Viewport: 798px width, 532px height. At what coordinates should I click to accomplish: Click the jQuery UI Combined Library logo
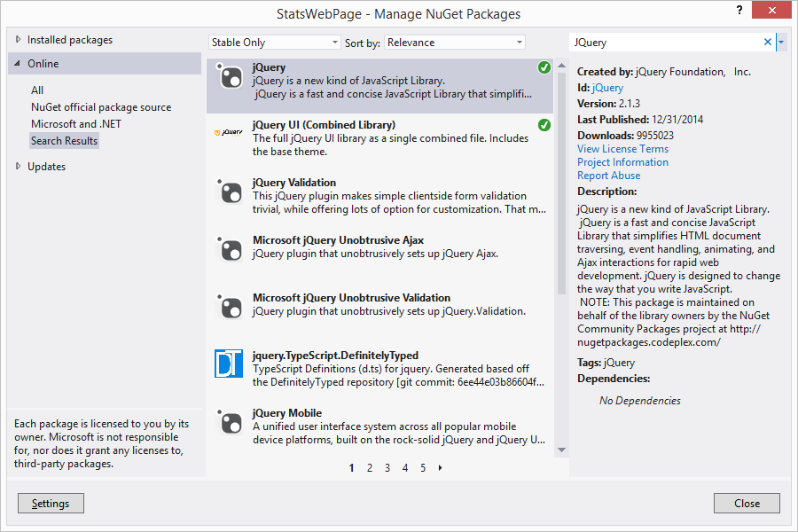pyautogui.click(x=229, y=133)
